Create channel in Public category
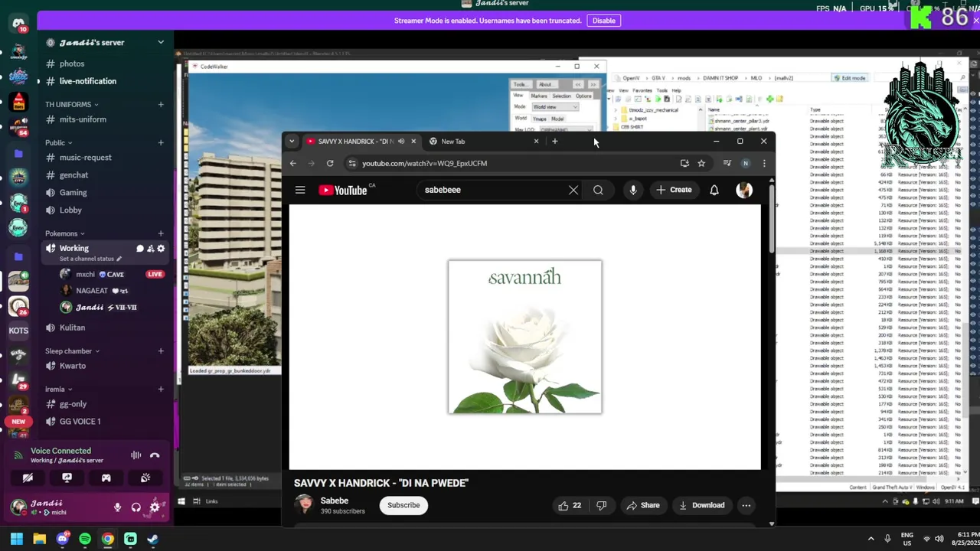This screenshot has height=551, width=980. click(161, 142)
